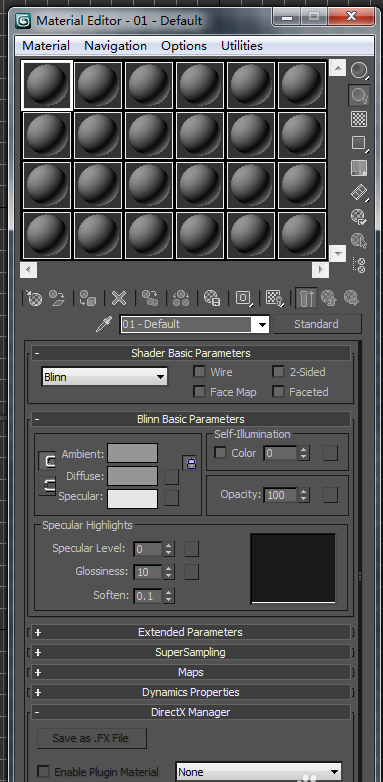Collapse the DirectX Manager rollout
383x782 pixels.
tap(191, 712)
